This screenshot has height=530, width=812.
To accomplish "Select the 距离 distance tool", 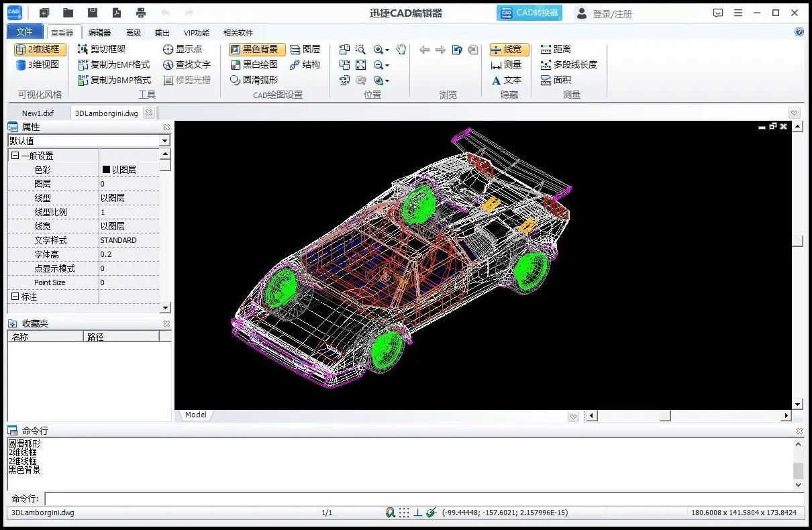I will point(556,49).
